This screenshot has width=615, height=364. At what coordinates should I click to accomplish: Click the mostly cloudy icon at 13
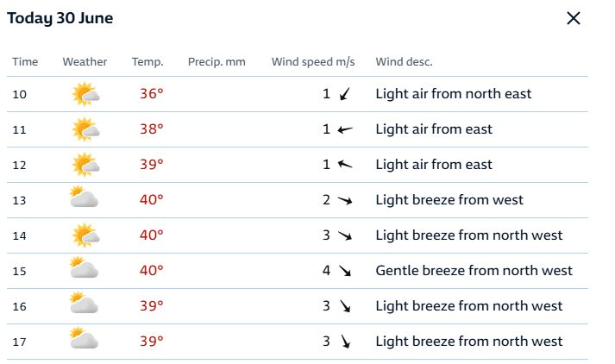click(x=84, y=197)
